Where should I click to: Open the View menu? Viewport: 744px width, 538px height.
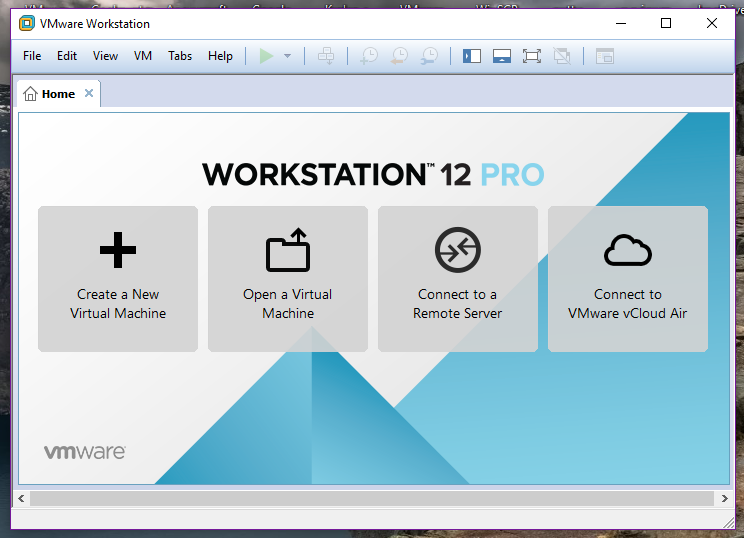click(105, 56)
